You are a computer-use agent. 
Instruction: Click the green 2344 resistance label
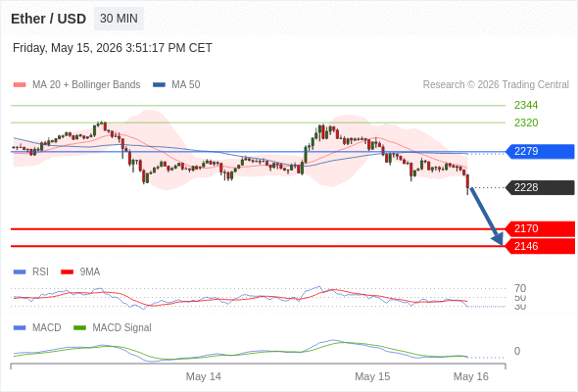point(526,105)
